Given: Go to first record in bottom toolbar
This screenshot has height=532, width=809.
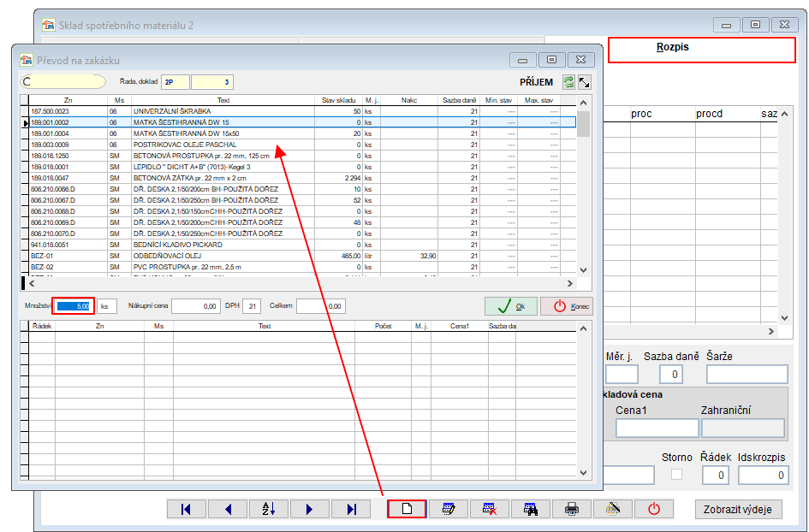Looking at the screenshot, I should coord(187,509).
